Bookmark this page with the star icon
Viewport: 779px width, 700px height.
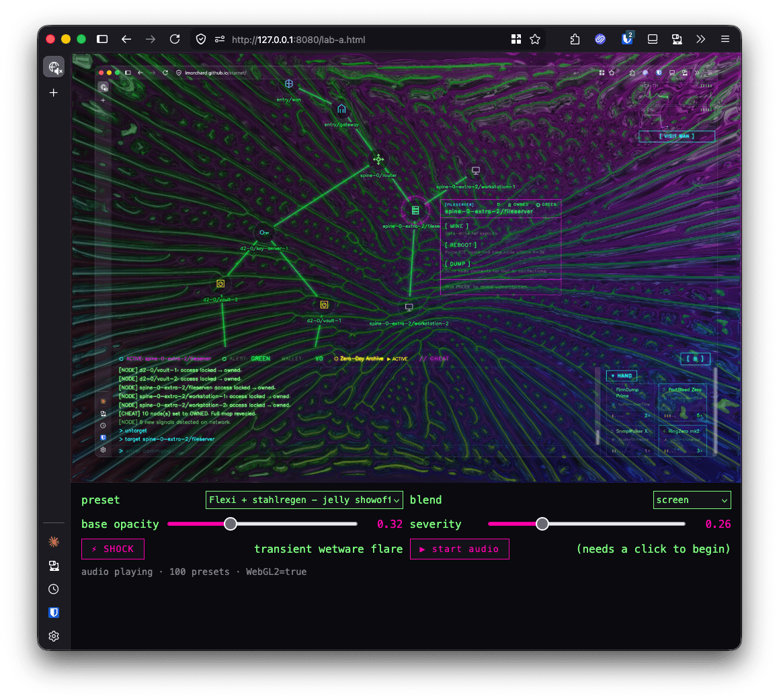[535, 39]
